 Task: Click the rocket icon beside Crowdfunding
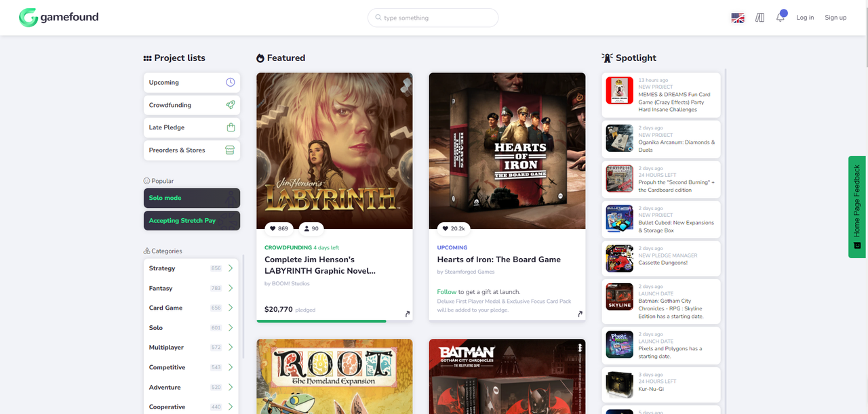[x=231, y=105]
